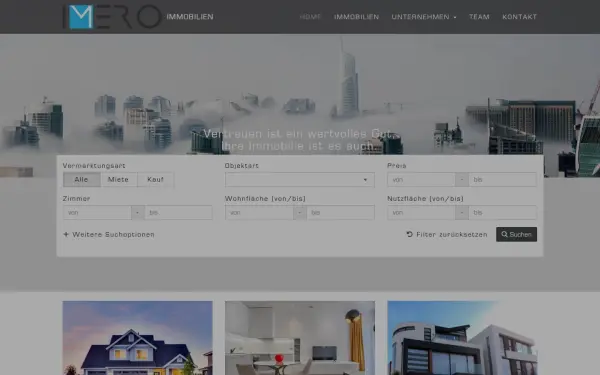This screenshot has height=375, width=600.
Task: Open the white kitchen interior thumbnail
Action: tap(300, 338)
